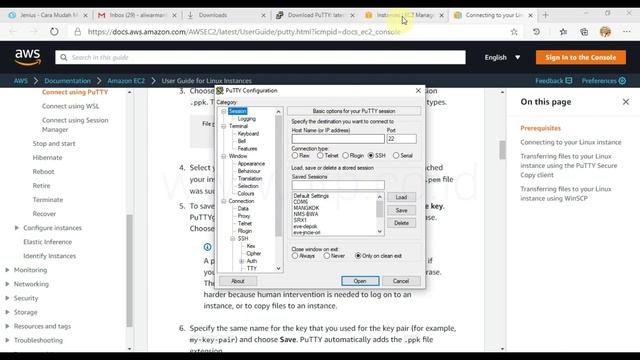Collapse the Session tree node

[224, 111]
